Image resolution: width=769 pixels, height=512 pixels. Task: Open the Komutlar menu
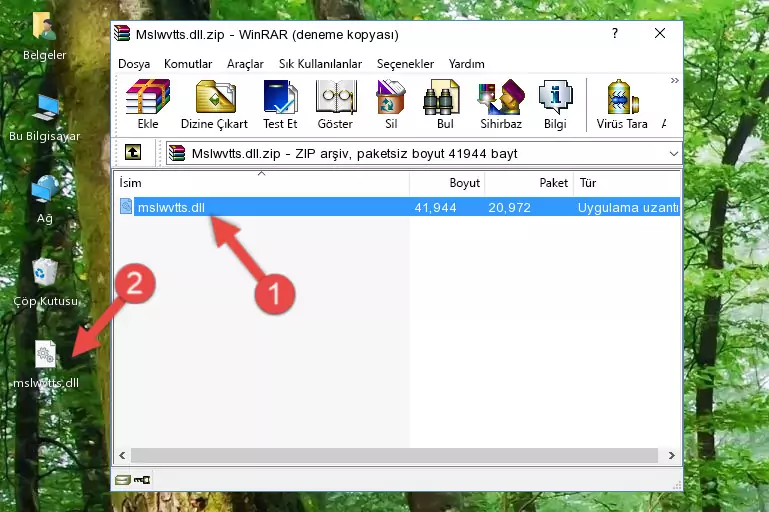tap(188, 64)
